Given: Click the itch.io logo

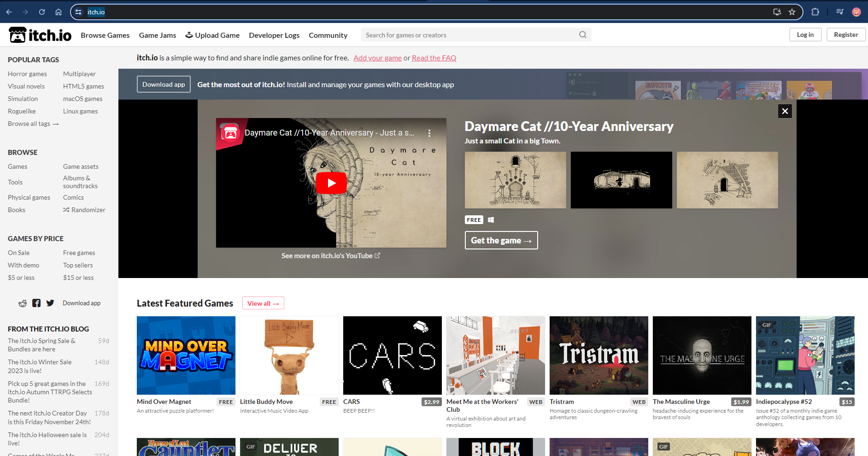Looking at the screenshot, I should 40,35.
